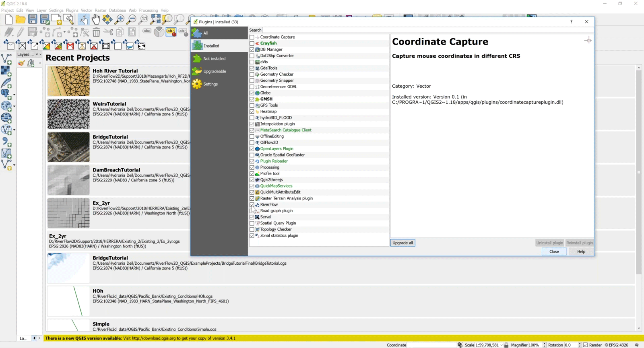Viewport: 644px width, 348px height.
Task: Click the Save As toolbar icon
Action: (45, 19)
